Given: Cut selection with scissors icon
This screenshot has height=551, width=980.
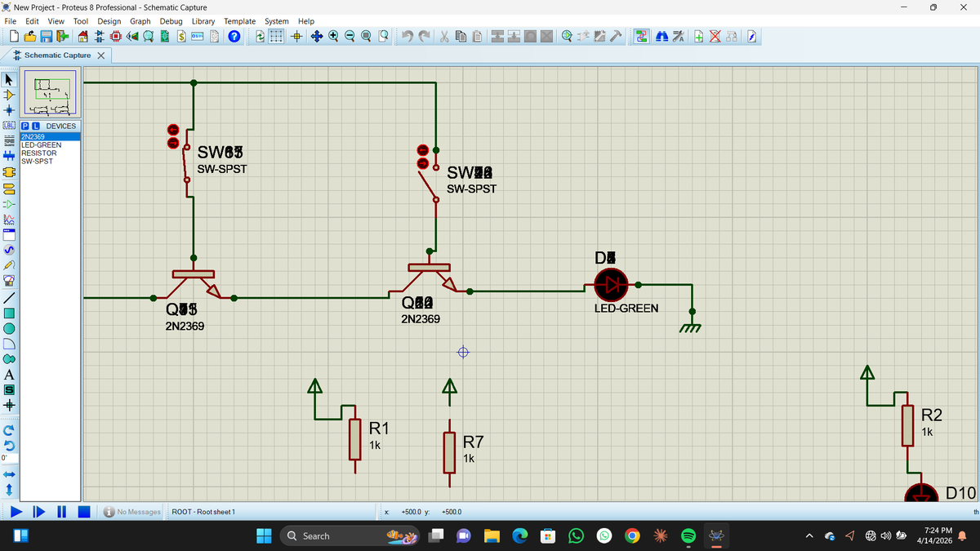Looking at the screenshot, I should pos(443,37).
